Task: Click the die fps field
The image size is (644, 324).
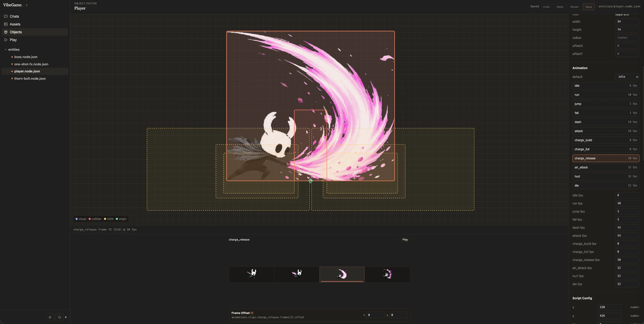Action: (627, 284)
